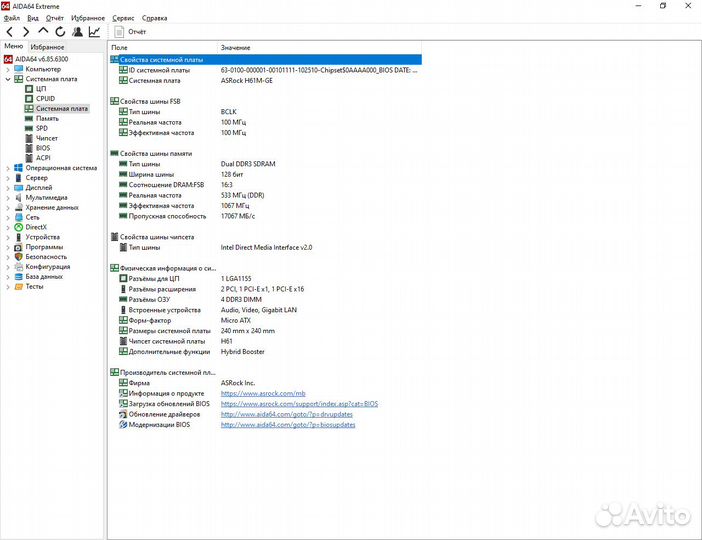The height and width of the screenshot is (540, 702).
Task: Expand the Хранение данных node
Action: [8, 208]
